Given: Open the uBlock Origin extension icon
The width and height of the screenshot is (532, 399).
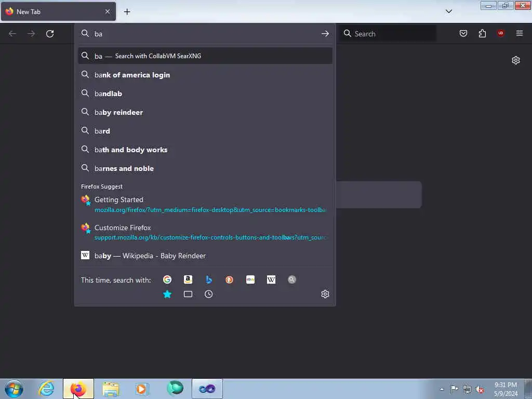Looking at the screenshot, I should [501, 33].
